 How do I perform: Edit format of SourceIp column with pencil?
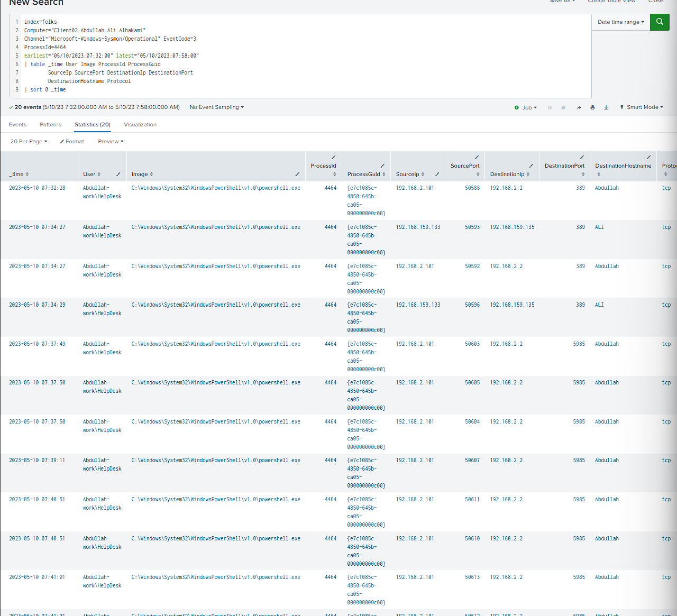437,174
